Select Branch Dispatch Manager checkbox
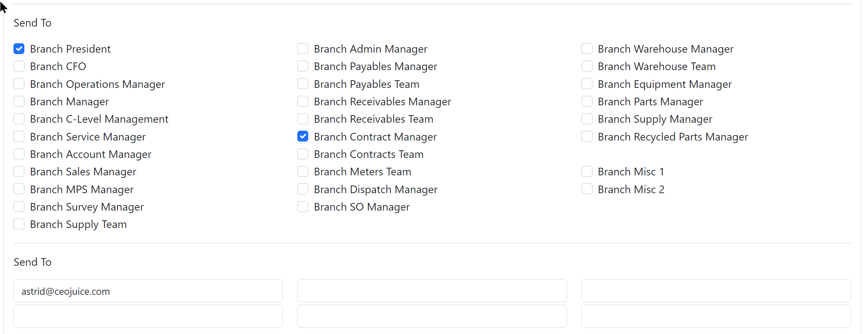Image resolution: width=868 pixels, height=334 pixels. tap(303, 189)
